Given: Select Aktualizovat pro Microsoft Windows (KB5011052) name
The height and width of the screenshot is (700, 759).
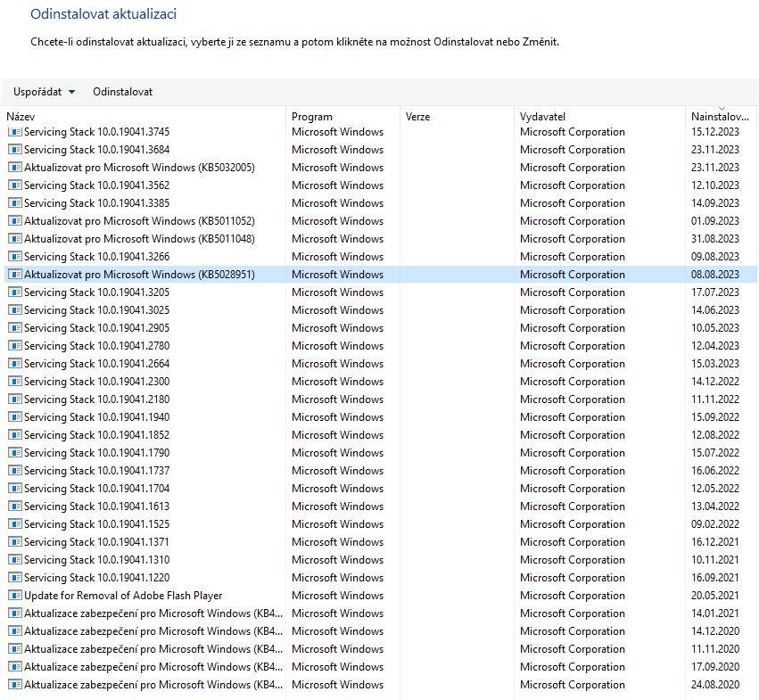Looking at the screenshot, I should point(139,221).
